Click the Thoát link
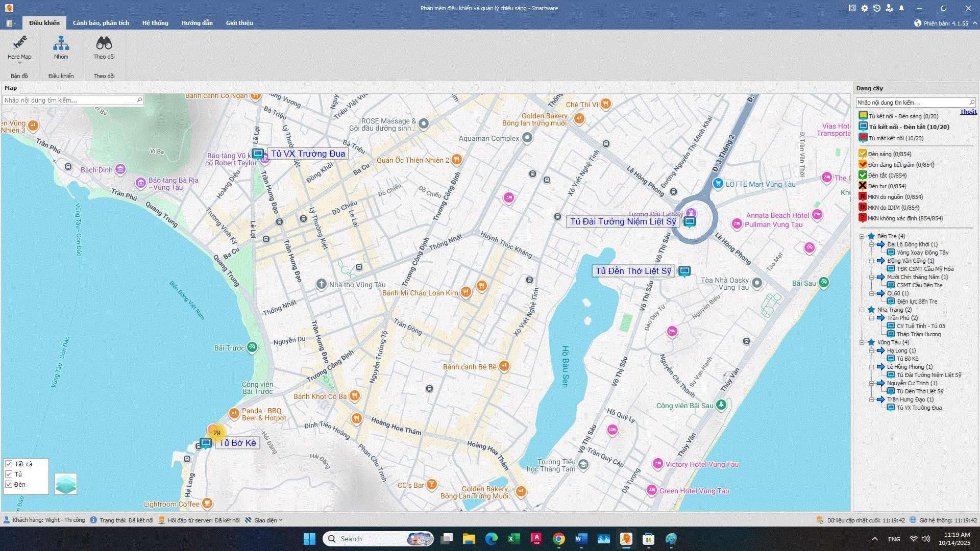The width and height of the screenshot is (980, 551). tap(968, 112)
